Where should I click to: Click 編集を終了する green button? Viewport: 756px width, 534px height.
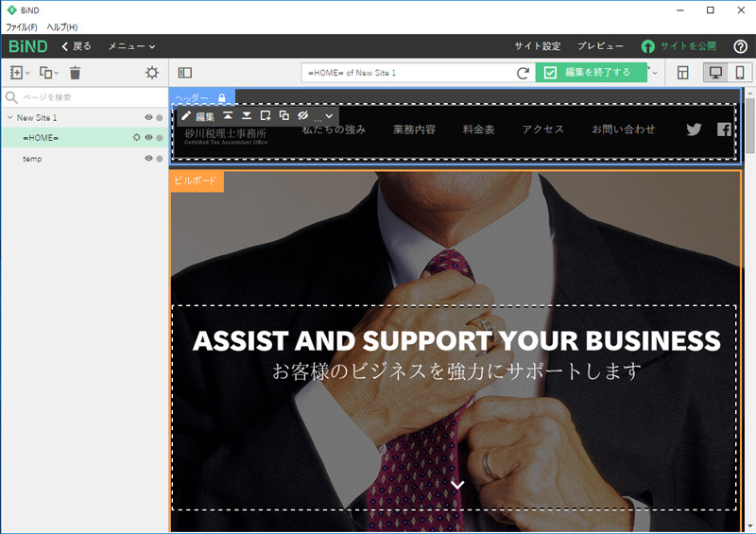[592, 73]
